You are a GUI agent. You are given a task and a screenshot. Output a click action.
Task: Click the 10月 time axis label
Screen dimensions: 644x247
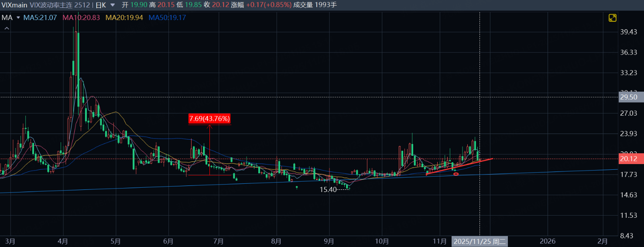382,241
